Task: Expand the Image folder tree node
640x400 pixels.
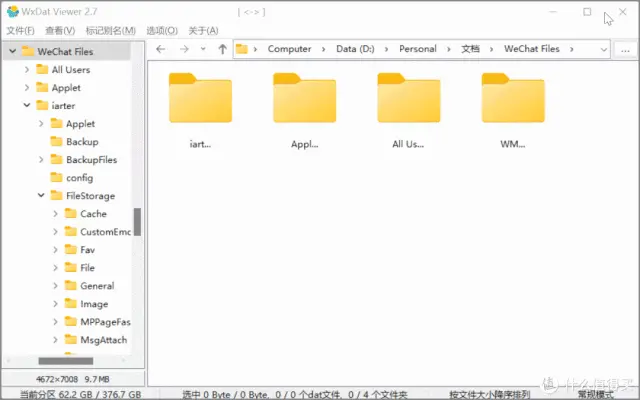Action: [55, 304]
